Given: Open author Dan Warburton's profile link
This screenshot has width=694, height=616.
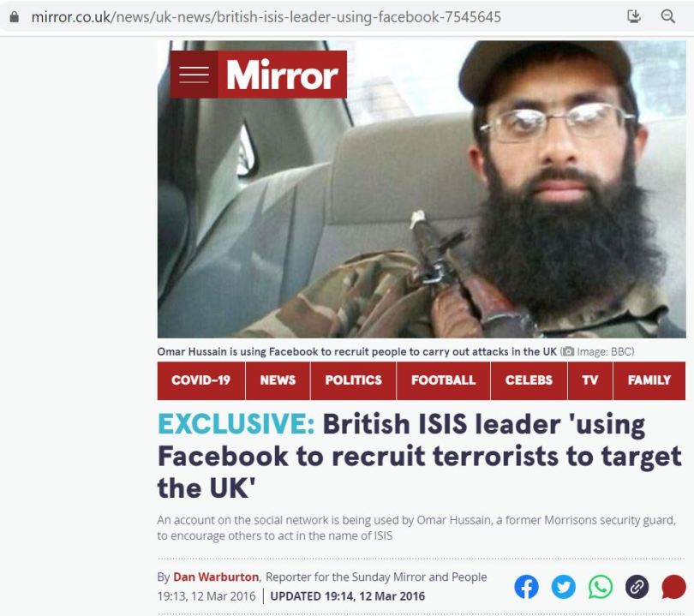Looking at the screenshot, I should coord(216,577).
